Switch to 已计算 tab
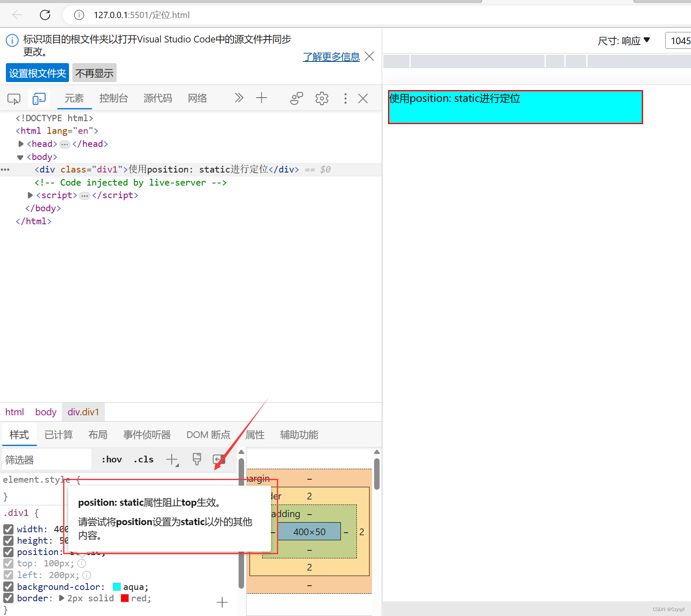The width and height of the screenshot is (691, 616). click(x=59, y=435)
